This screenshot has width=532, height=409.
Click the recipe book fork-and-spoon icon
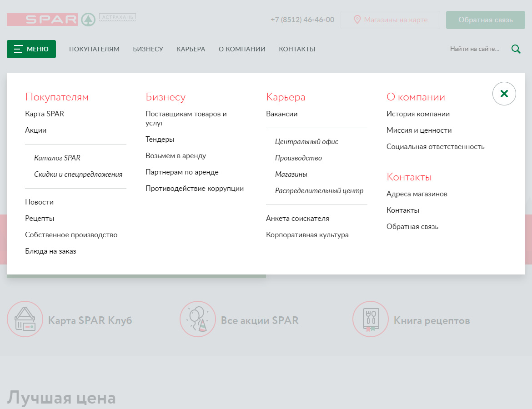(371, 319)
